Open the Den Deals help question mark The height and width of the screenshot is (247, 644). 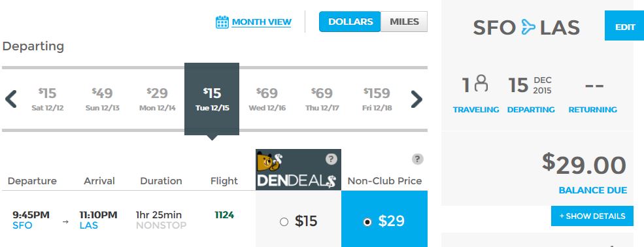331,159
